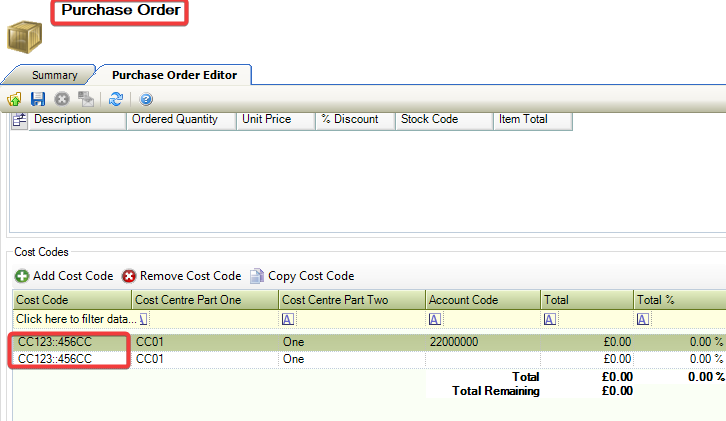Image resolution: width=726 pixels, height=421 pixels.
Task: Open filter operator for Total % column
Action: 643,319
